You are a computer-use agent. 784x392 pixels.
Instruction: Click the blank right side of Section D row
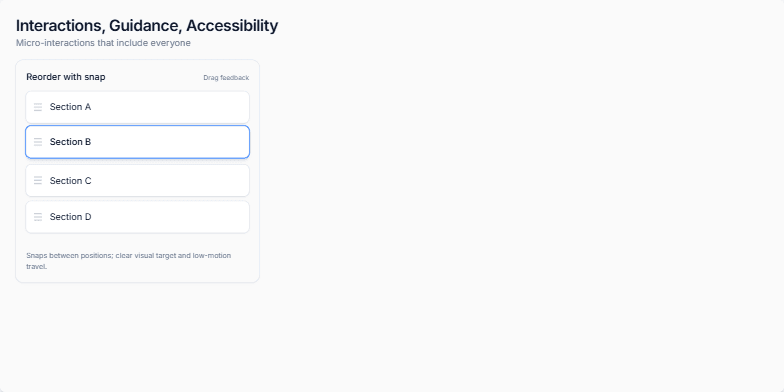coord(200,217)
